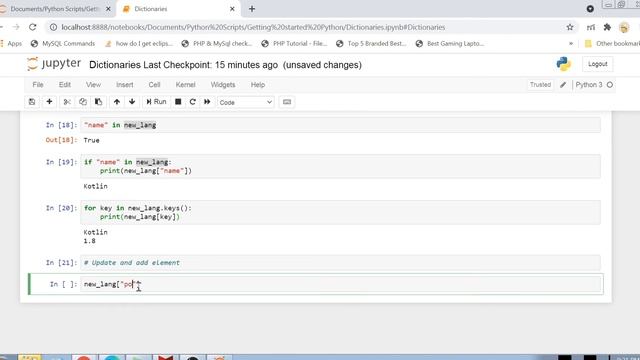Insert a cell below with the plus icon

coord(49,102)
